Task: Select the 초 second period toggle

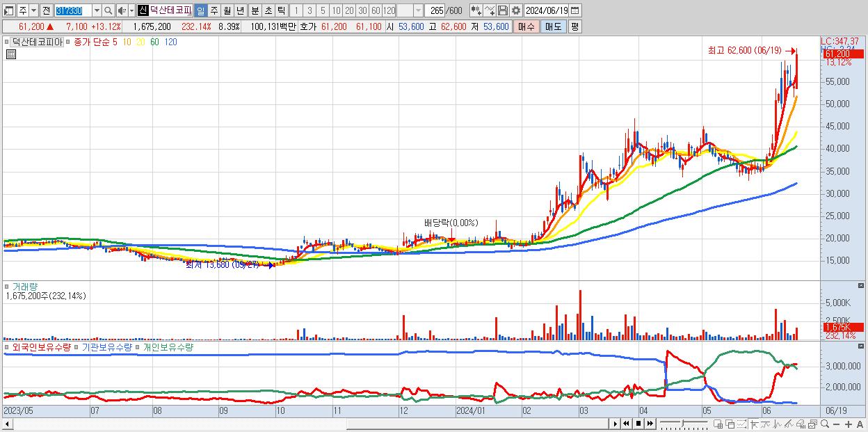Action: click(x=268, y=10)
